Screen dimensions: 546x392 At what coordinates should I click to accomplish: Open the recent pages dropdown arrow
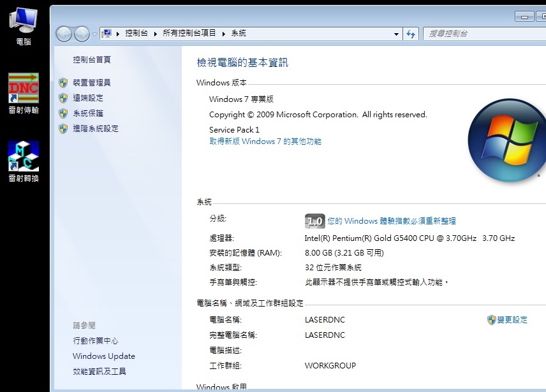point(94,34)
